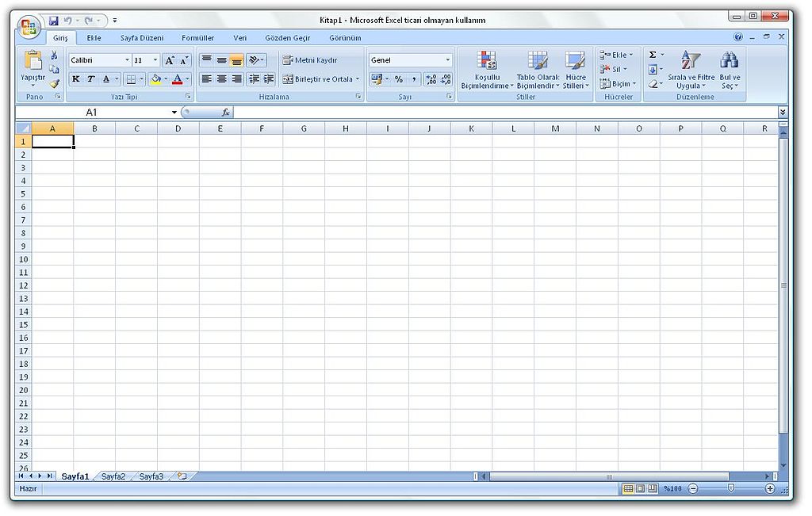Open the Calibri font name dropdown

pyautogui.click(x=128, y=60)
